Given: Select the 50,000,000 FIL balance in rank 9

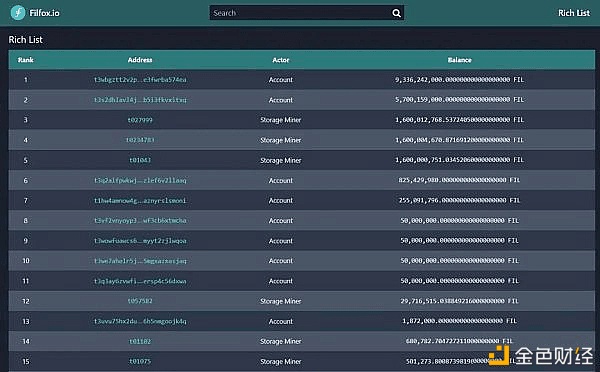Looking at the screenshot, I should 460,240.
